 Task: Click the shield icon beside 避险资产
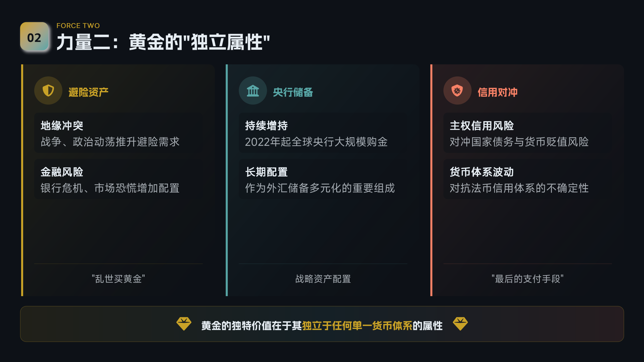pos(48,90)
